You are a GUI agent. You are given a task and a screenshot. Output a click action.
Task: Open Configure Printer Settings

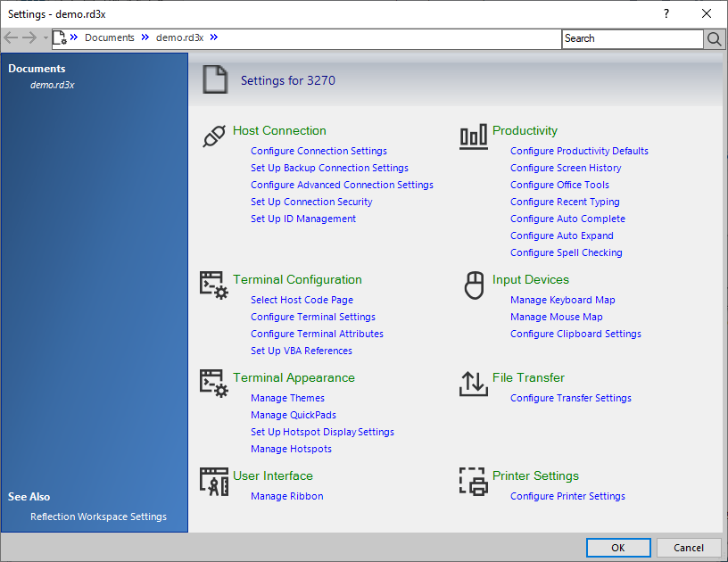coord(567,496)
